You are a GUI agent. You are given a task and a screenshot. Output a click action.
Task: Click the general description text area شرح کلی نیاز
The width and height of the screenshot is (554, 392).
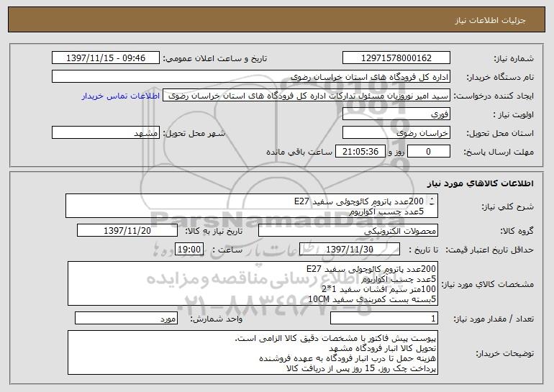tap(252, 206)
